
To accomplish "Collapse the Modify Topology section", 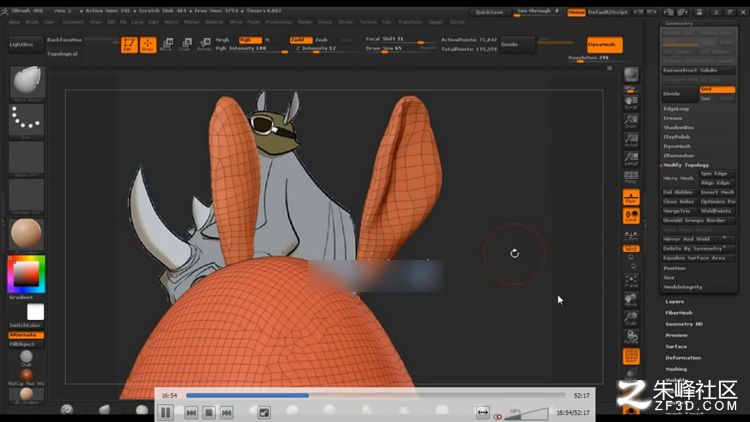I will pyautogui.click(x=686, y=165).
